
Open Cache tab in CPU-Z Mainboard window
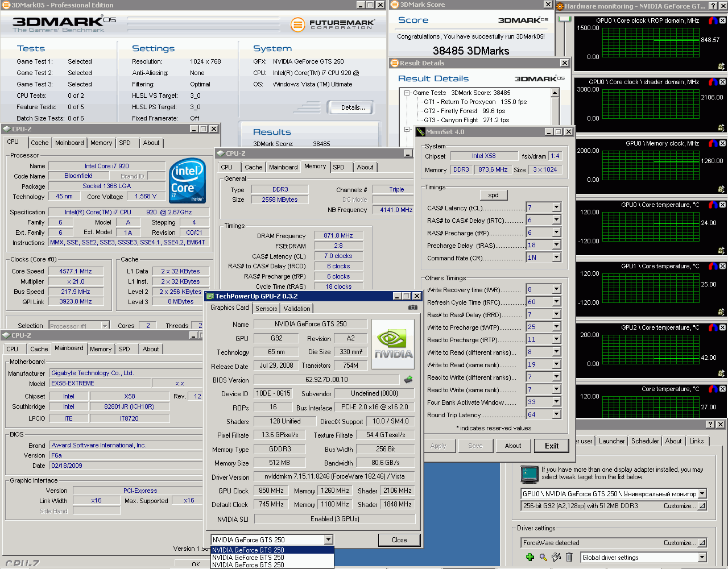click(39, 349)
